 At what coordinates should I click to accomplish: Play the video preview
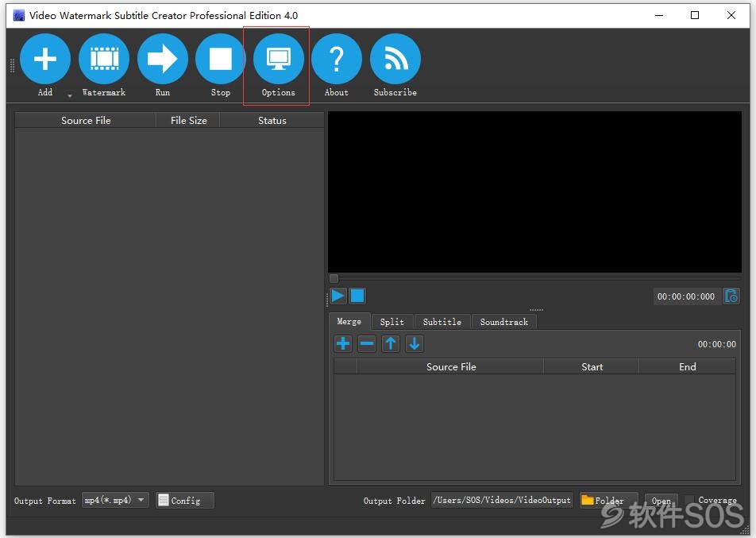tap(338, 296)
